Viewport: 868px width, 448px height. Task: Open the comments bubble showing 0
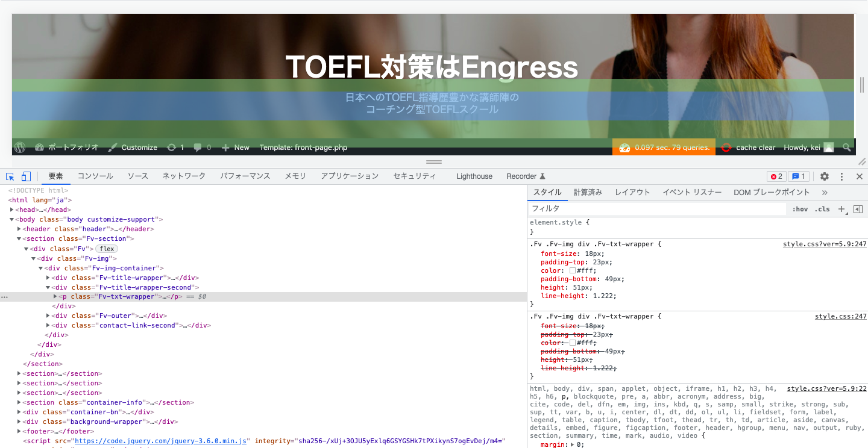pos(203,148)
